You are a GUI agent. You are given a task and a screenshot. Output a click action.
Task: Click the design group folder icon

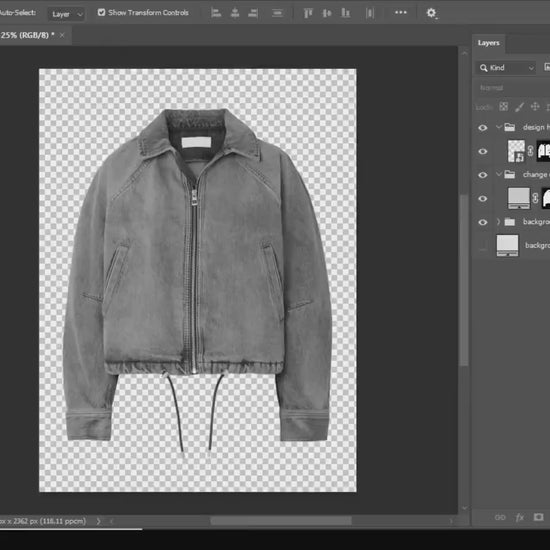click(510, 127)
